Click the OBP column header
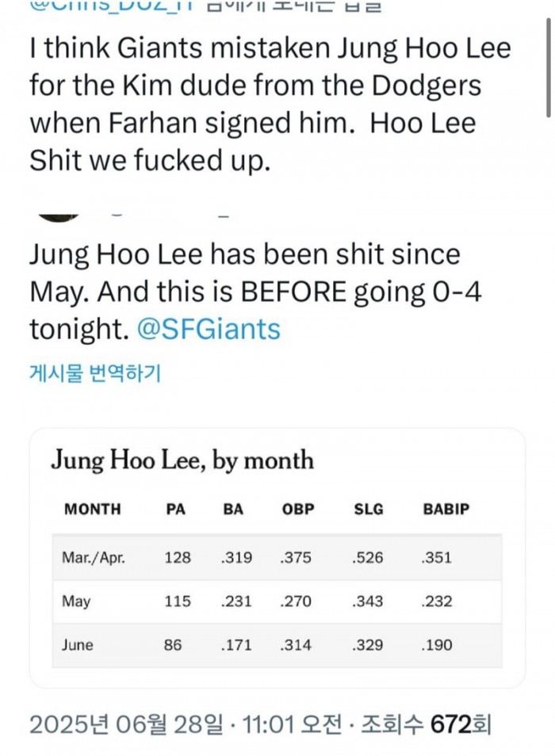 click(298, 509)
